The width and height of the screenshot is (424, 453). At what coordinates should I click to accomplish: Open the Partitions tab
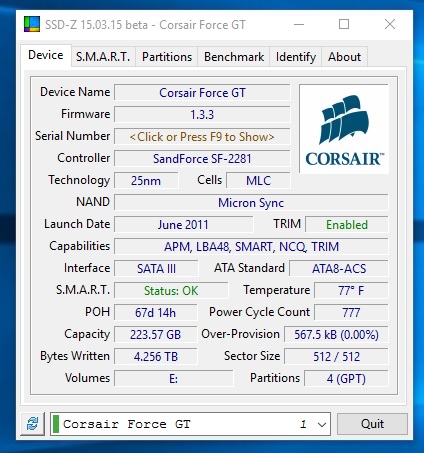(x=167, y=57)
